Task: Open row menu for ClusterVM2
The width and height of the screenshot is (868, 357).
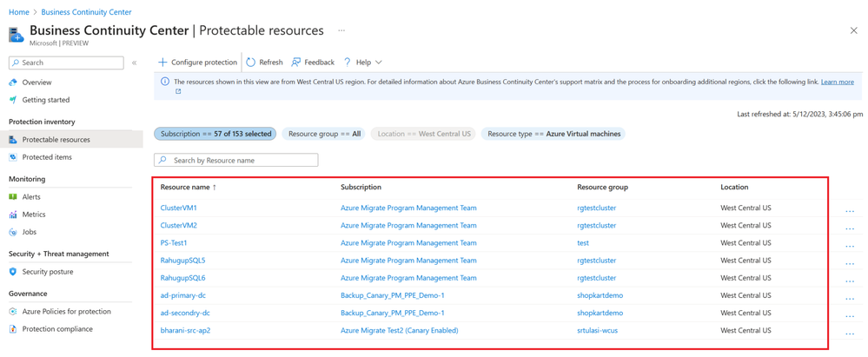Action: [851, 228]
